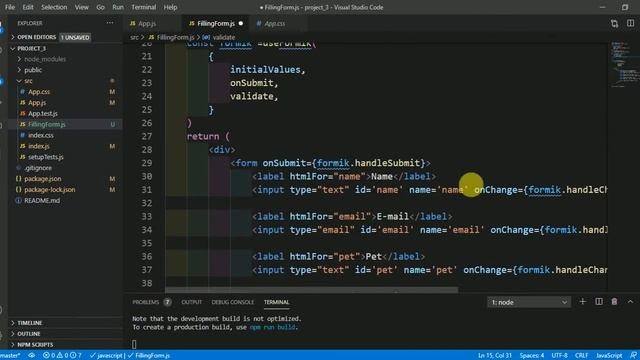Switch to the App.css editor tab
This screenshot has width=640, height=360.
click(274, 24)
